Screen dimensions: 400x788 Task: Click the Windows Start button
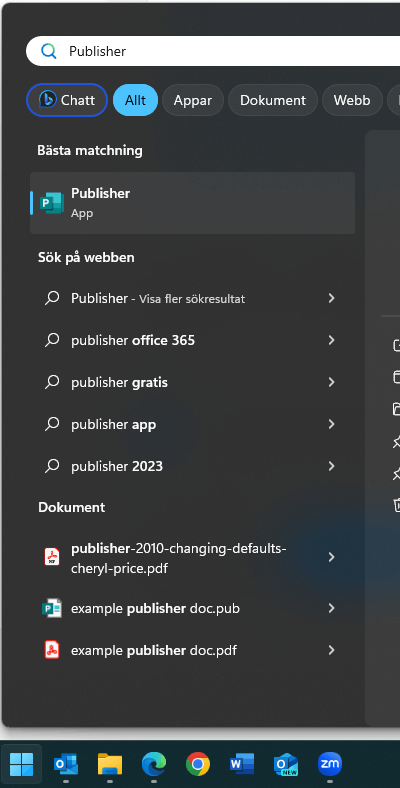(22, 765)
